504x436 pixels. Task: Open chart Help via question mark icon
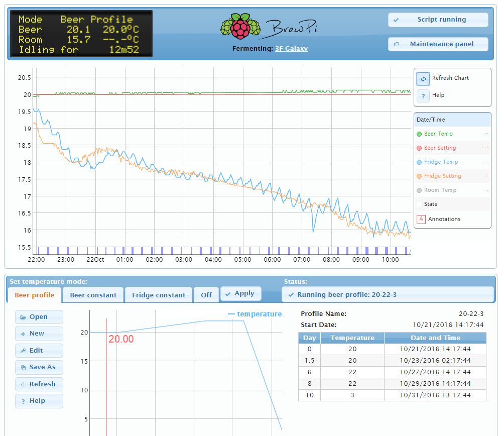point(423,96)
